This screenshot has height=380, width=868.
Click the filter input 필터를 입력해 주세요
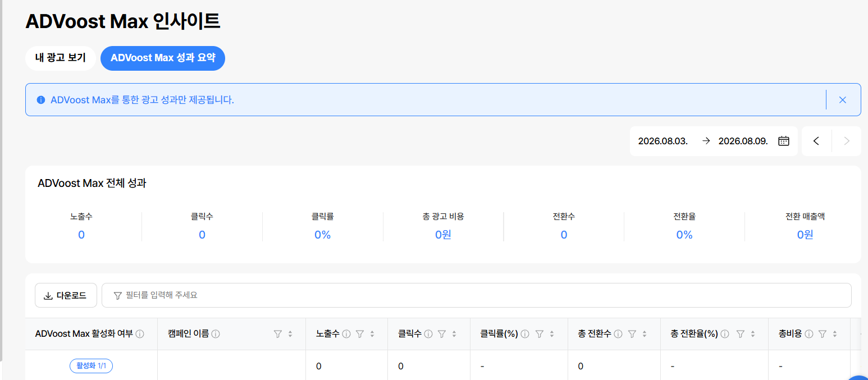click(x=476, y=295)
